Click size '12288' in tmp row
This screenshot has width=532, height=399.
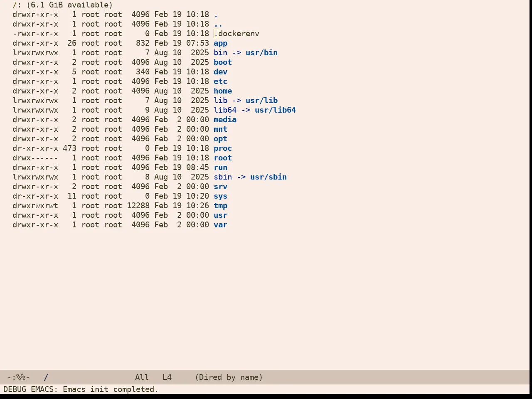coord(138,206)
